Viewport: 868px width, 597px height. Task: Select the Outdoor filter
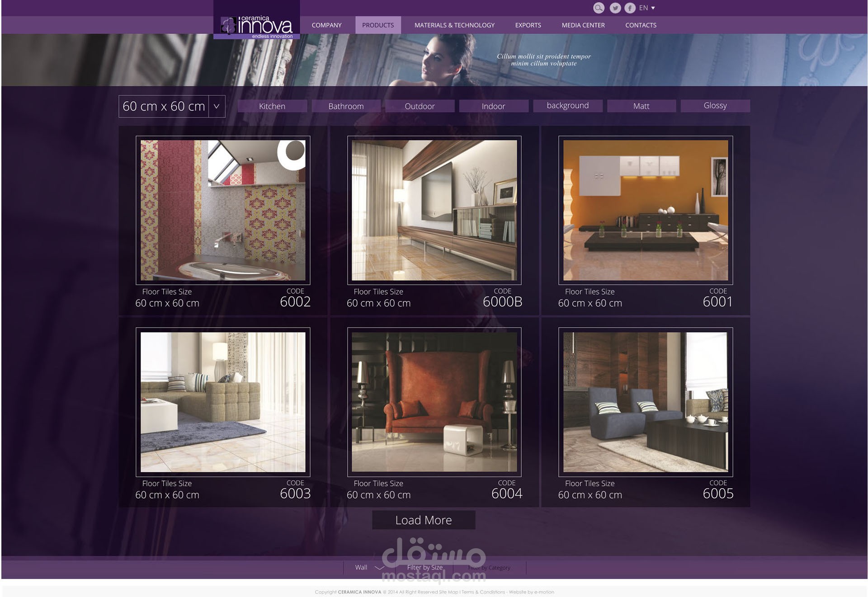[420, 106]
